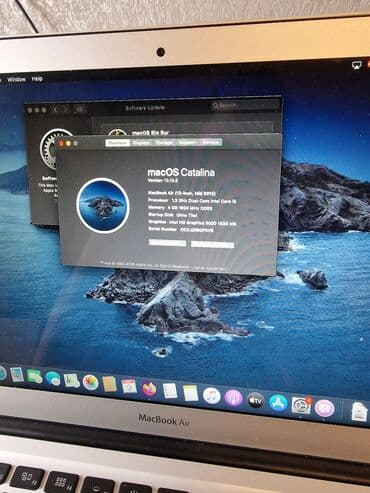This screenshot has height=493, width=370.
Task: Launch Music app from dock
Action: (212, 396)
